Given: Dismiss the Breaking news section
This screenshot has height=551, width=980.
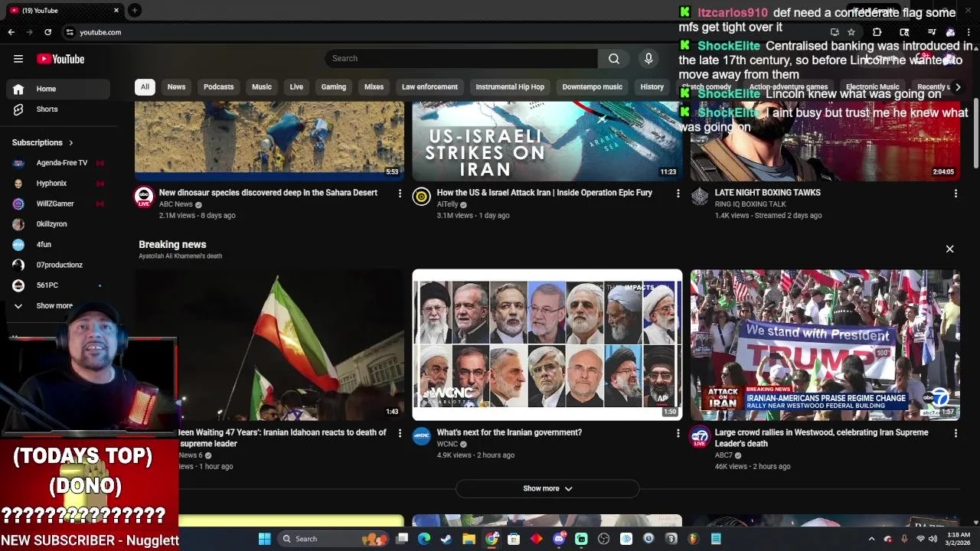Looking at the screenshot, I should pyautogui.click(x=949, y=249).
